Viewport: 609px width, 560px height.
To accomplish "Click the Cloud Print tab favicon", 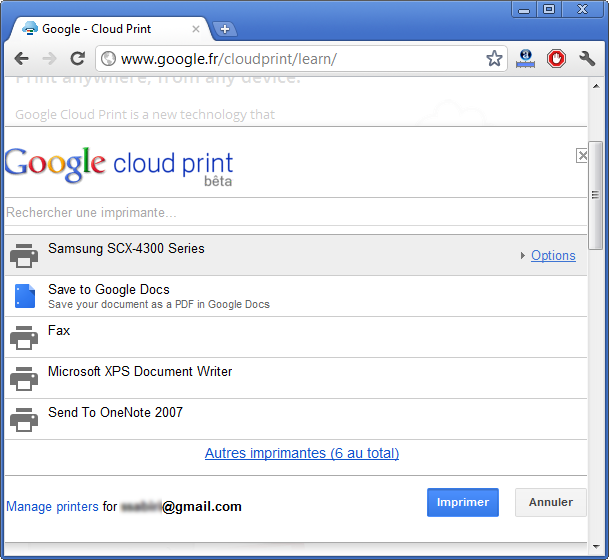I will click(x=30, y=29).
